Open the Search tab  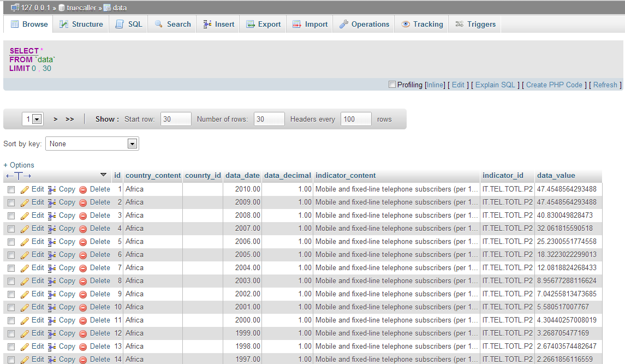(172, 25)
